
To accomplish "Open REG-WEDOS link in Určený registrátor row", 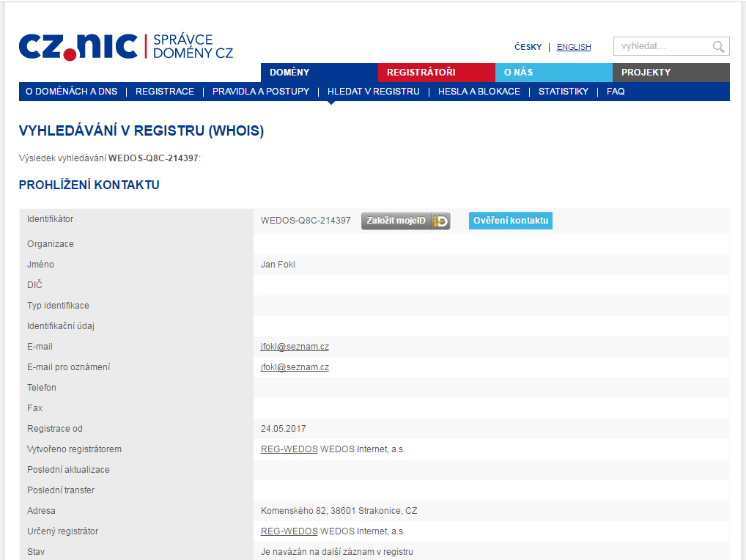I will click(289, 531).
